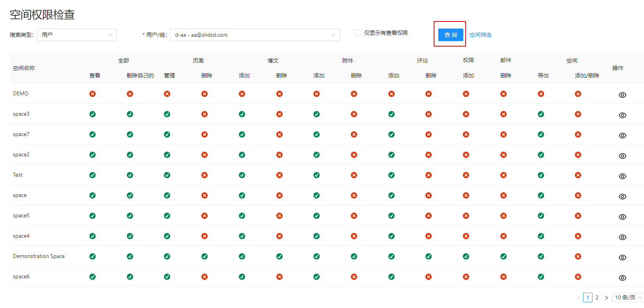Click the eye icon for DEMO space
This screenshot has height=308, width=644.
622,95
